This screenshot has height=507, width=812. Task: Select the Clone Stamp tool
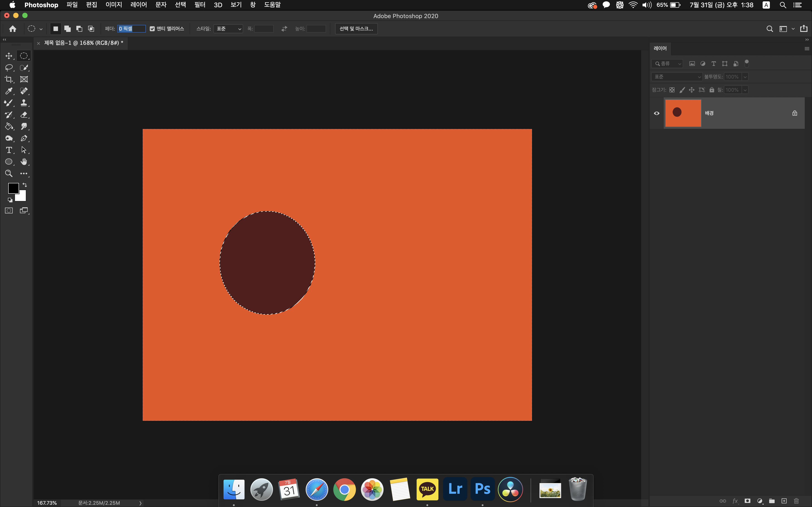point(24,103)
